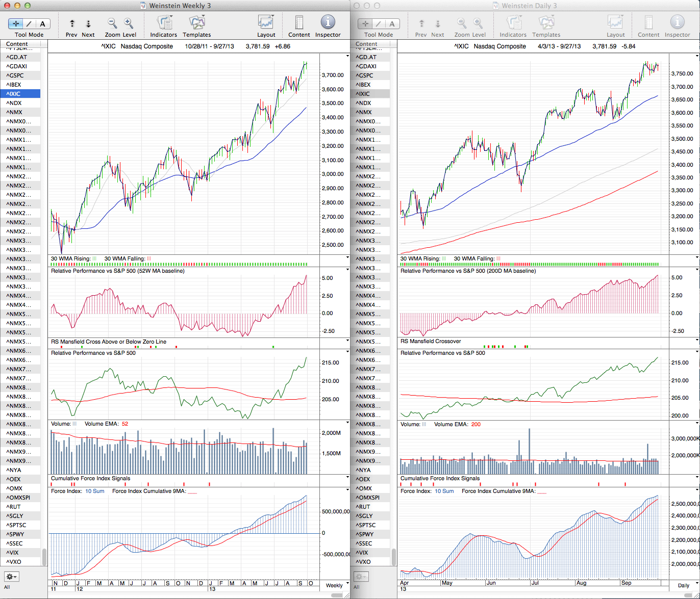
Task: Click the Next arrow in Weekly toolbar
Action: (x=88, y=23)
